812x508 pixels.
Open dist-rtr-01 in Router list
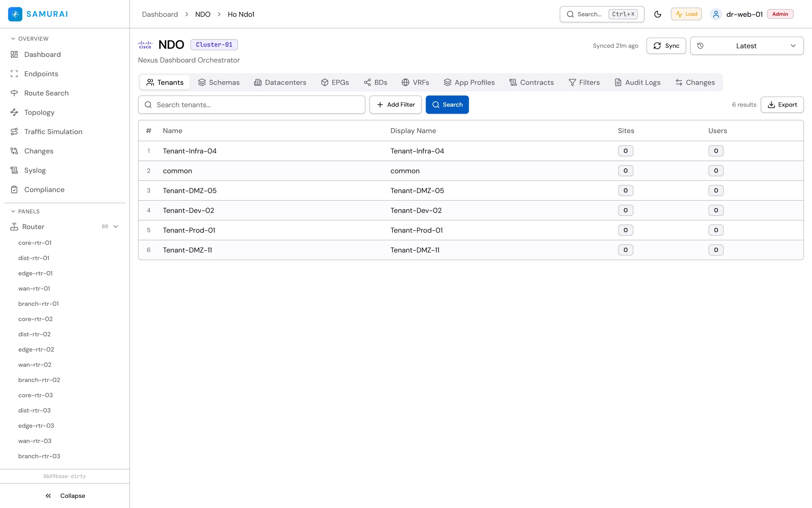point(34,258)
